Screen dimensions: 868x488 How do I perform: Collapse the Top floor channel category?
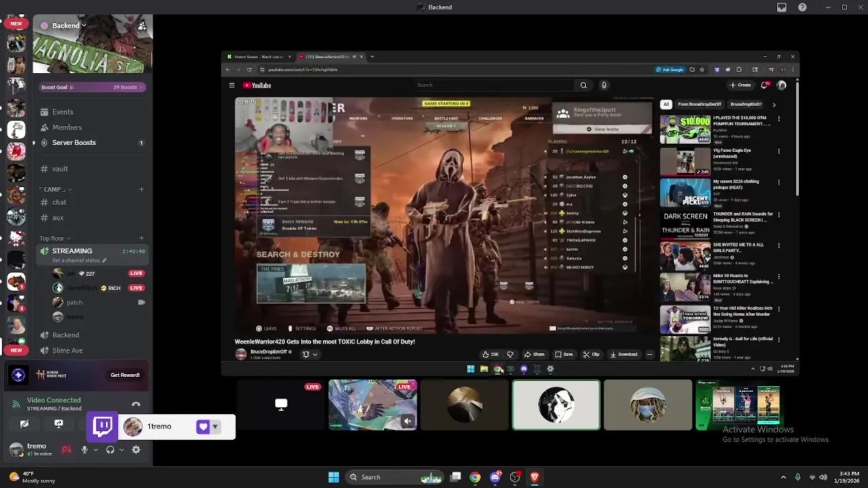pyautogui.click(x=54, y=238)
